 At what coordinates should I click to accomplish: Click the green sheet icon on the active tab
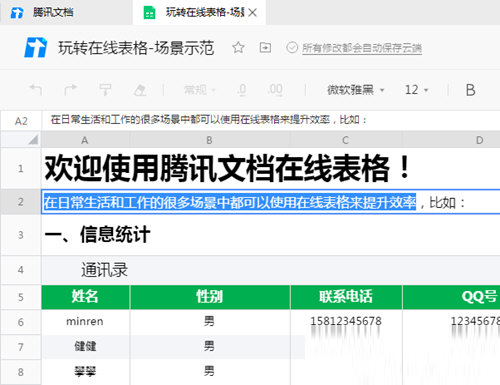coord(149,13)
